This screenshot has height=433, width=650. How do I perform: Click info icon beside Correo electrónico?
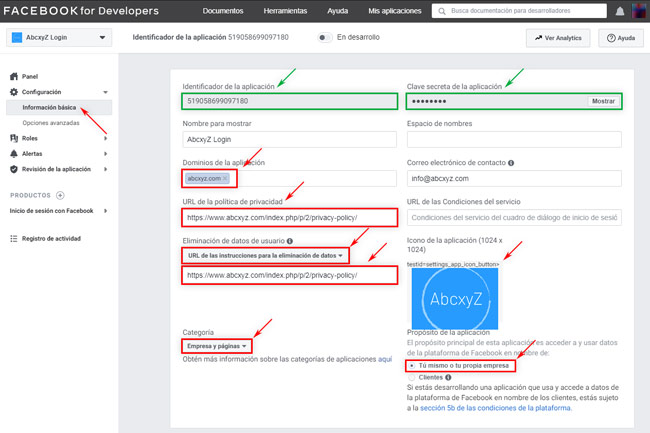click(x=511, y=163)
